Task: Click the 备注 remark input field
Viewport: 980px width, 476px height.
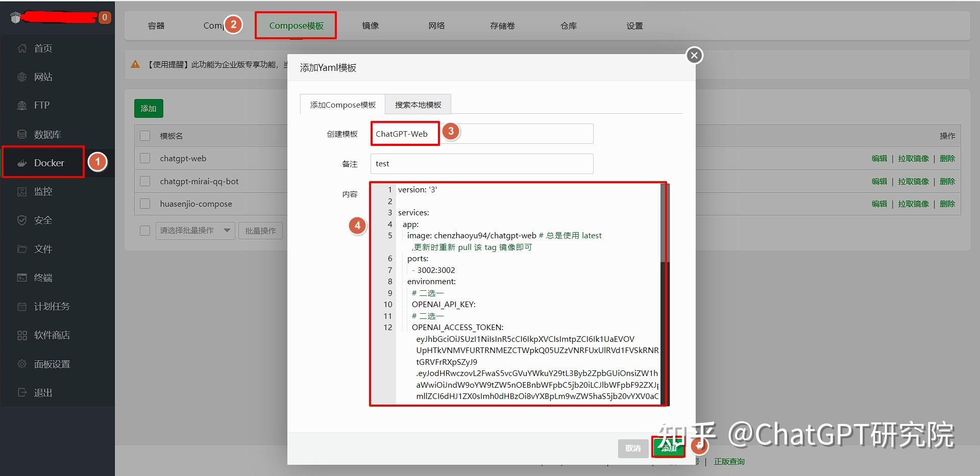Action: [480, 163]
